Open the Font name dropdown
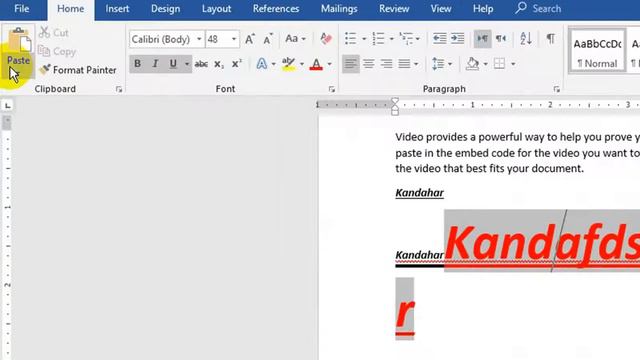This screenshot has height=360, width=640. (199, 39)
